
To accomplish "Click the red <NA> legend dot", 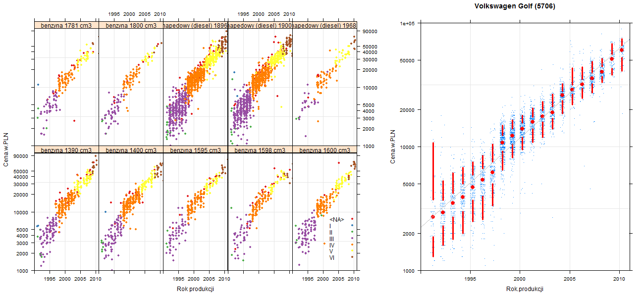I will tap(352, 219).
